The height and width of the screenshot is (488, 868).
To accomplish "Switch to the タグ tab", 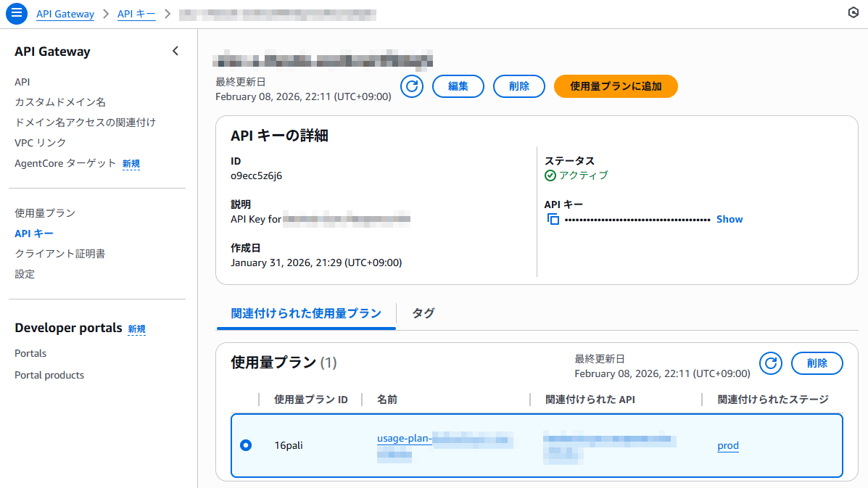I will tap(423, 313).
